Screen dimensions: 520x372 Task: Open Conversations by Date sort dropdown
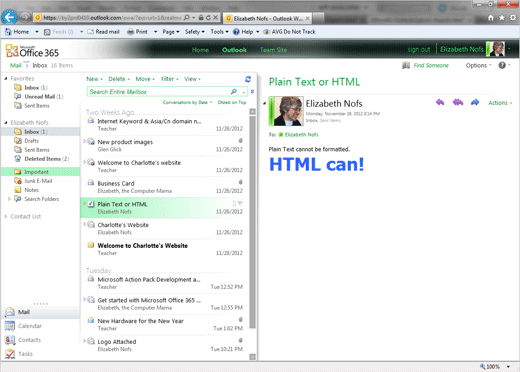pyautogui.click(x=188, y=102)
